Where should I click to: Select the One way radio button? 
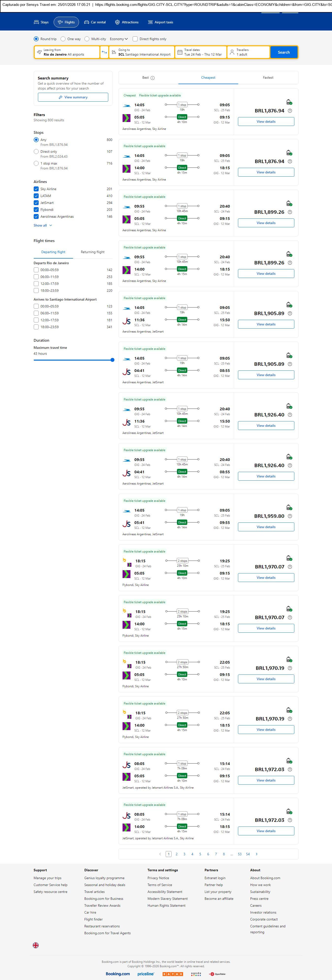pyautogui.click(x=63, y=39)
